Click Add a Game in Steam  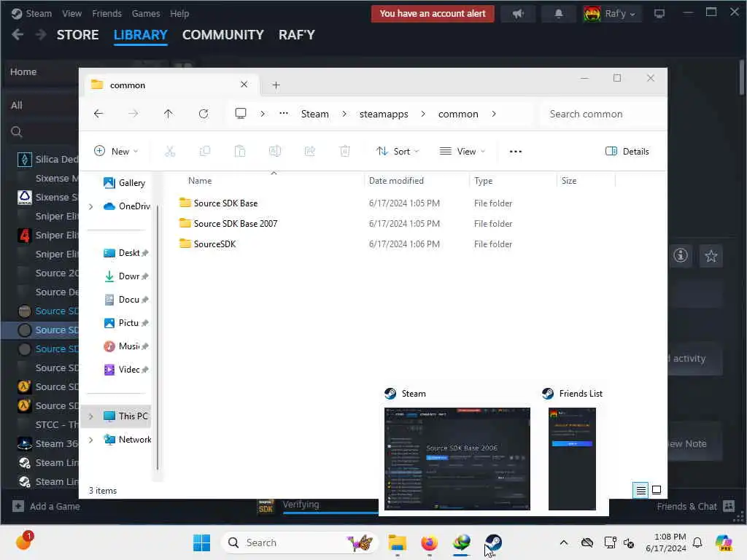46,506
